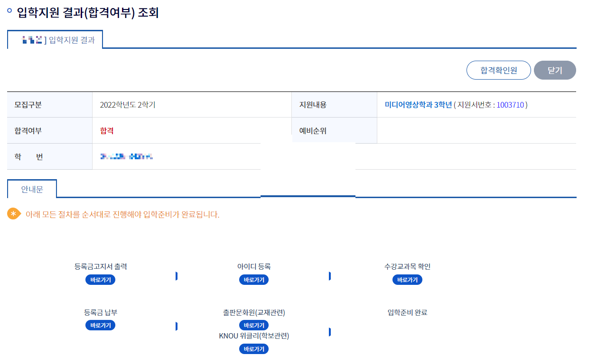Viewport: 616px width, 364px height.
Task: Click 바로가기 under 등록금 납부
Action: [100, 325]
